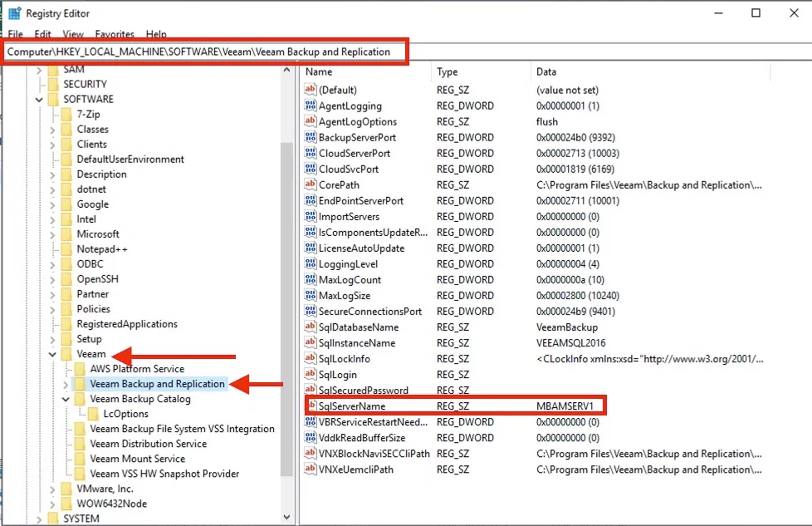812x526 pixels.
Task: Select the SqlServerName value name
Action: 352,406
